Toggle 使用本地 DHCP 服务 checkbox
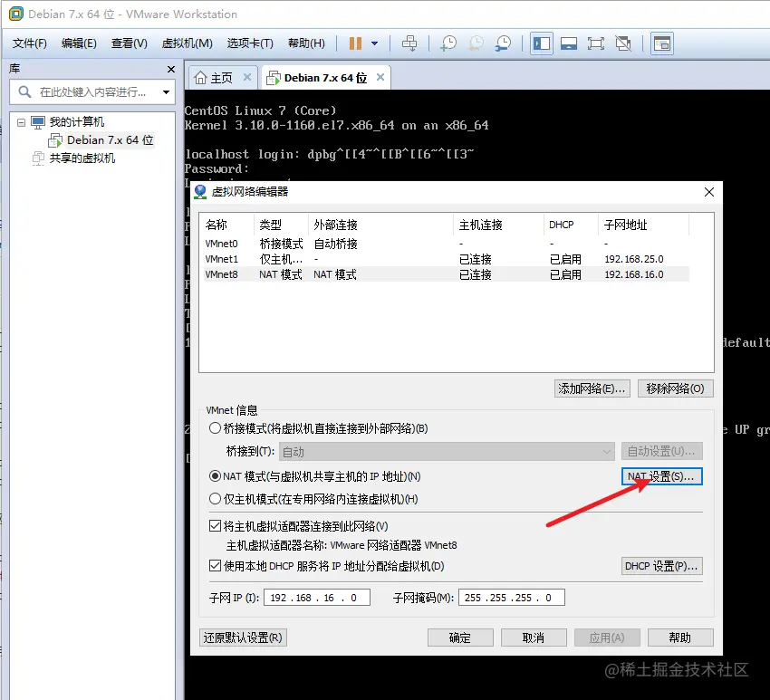This screenshot has height=700, width=770. click(215, 565)
